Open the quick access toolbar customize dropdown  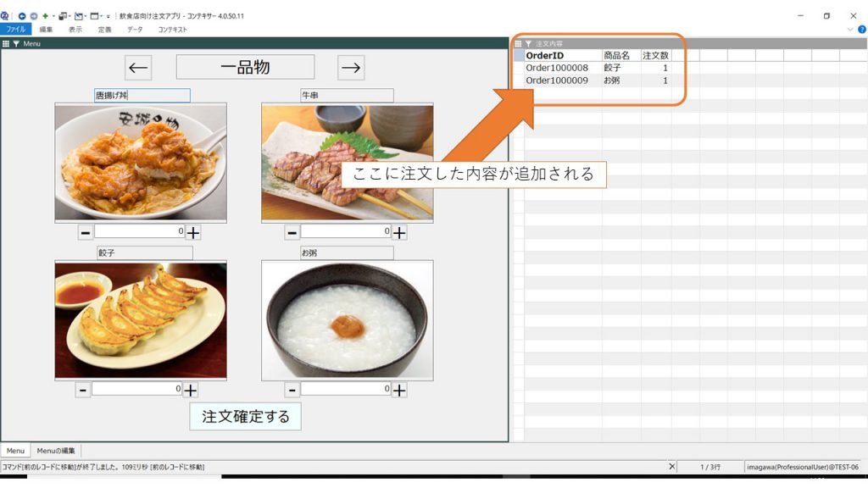tap(108, 16)
